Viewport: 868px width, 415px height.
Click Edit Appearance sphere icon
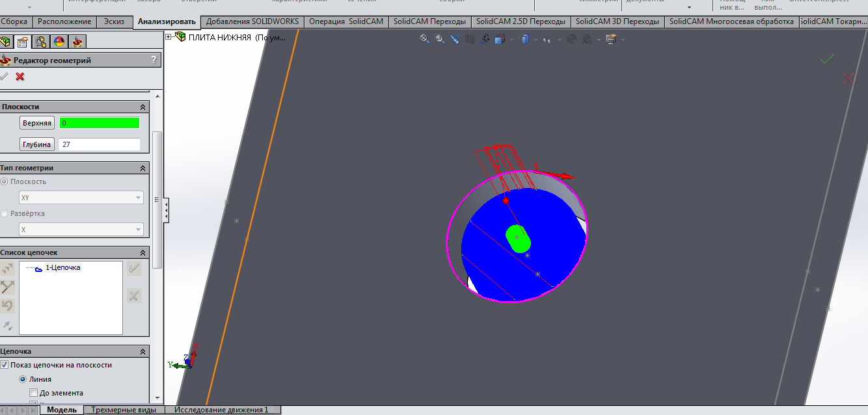point(572,39)
